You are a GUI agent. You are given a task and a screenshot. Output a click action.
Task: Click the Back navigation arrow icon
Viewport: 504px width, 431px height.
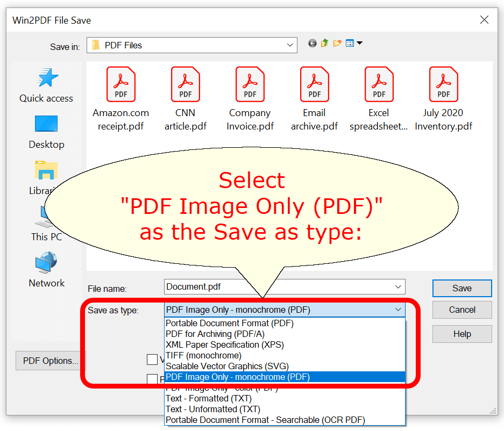313,44
